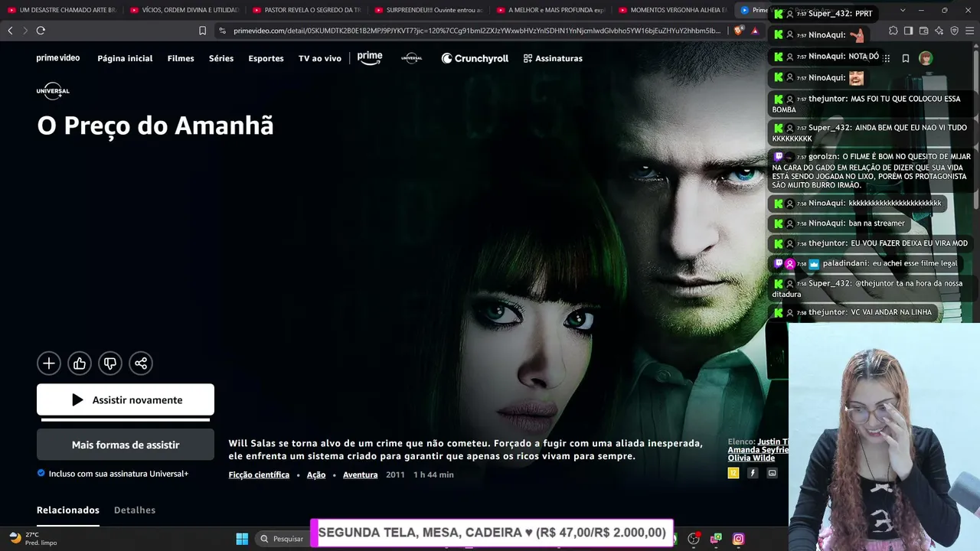Viewport: 980px width, 551px height.
Task: Click the taskbar Pesquisar search box
Action: 283,539
